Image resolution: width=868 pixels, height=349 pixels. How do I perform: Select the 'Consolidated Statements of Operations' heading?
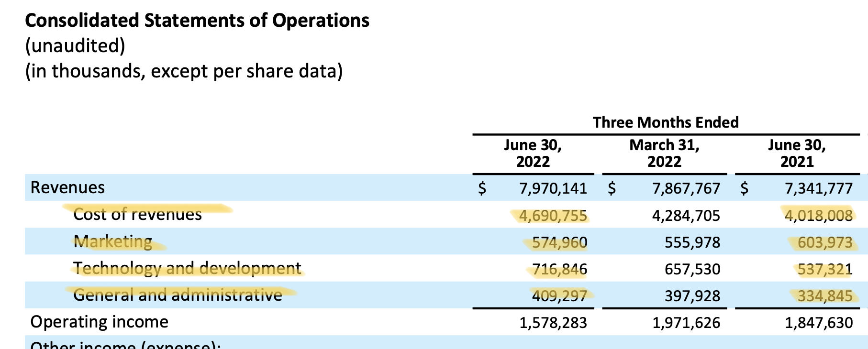tap(197, 21)
